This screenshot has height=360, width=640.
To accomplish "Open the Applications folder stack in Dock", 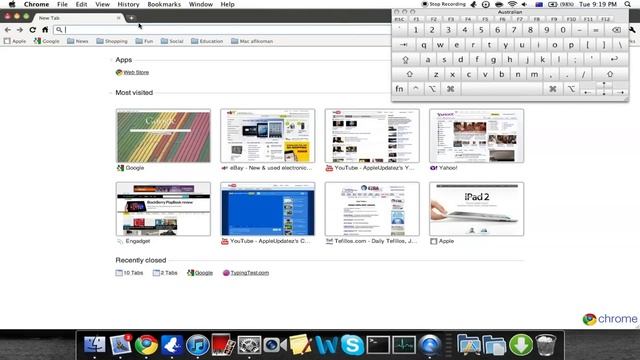I will point(469,345).
